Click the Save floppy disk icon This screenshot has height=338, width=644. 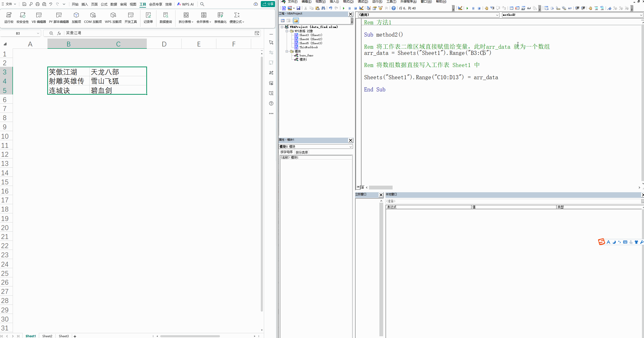(x=298, y=8)
